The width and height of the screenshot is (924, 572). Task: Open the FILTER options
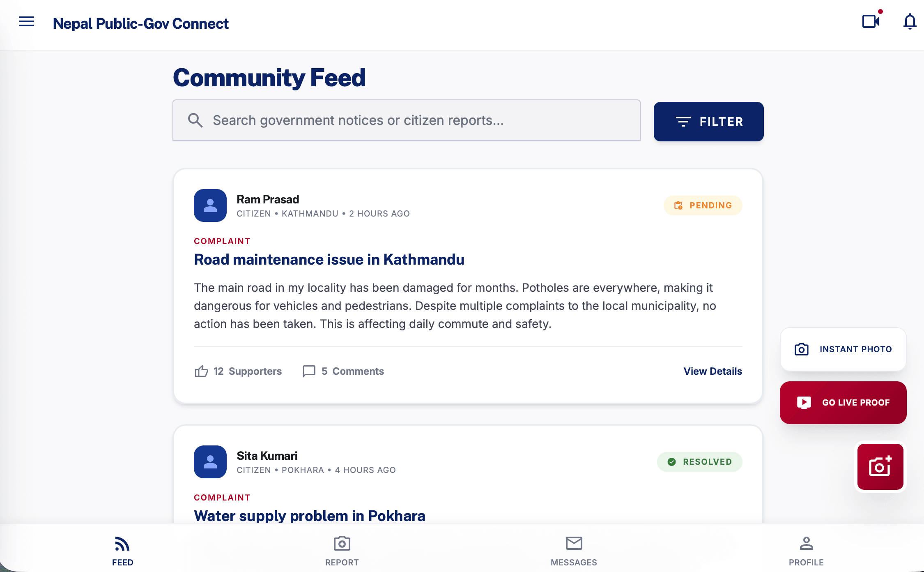click(x=708, y=121)
